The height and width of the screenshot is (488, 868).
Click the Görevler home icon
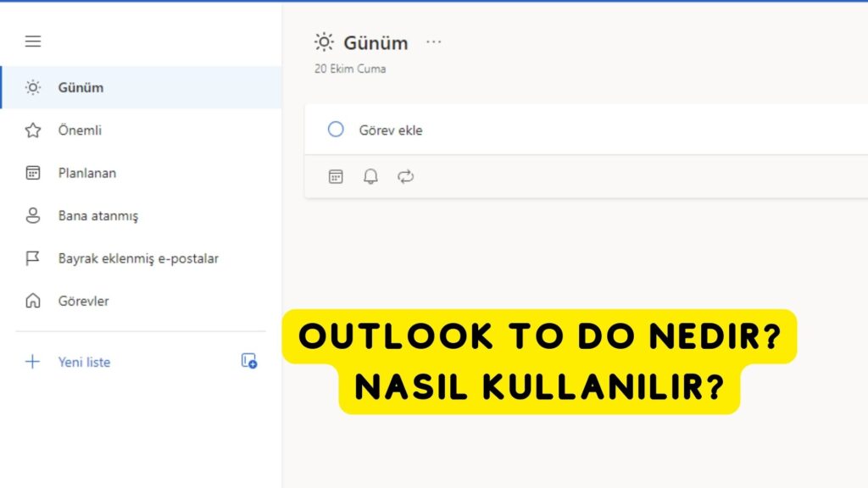(32, 301)
